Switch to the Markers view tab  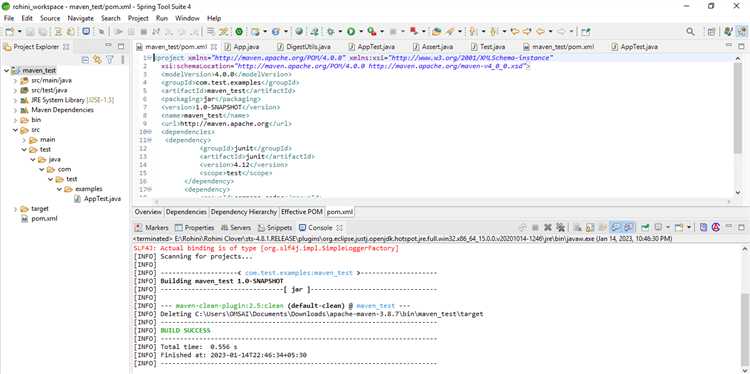[152, 228]
